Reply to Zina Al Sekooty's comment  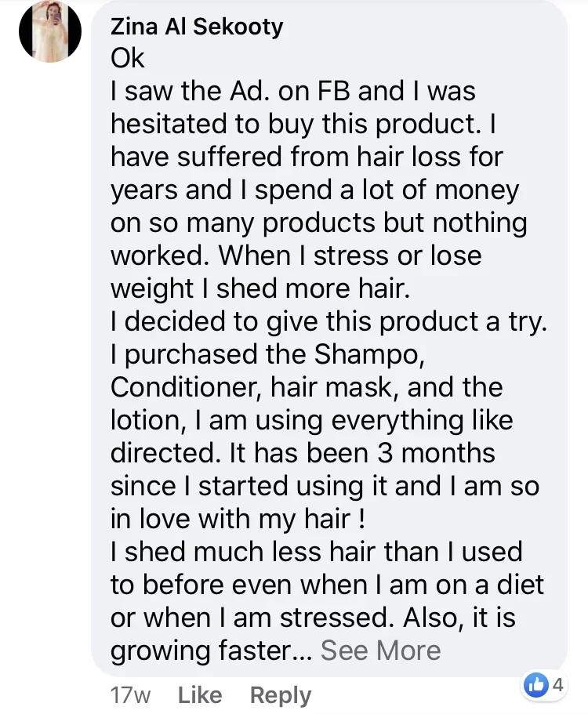[x=280, y=694]
